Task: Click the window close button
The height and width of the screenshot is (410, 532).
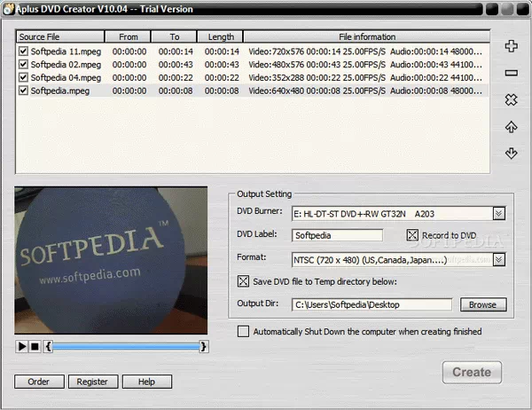Action: [523, 9]
